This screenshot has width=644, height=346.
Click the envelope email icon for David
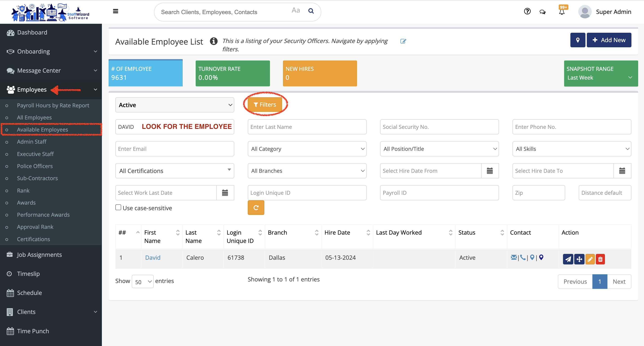click(514, 257)
